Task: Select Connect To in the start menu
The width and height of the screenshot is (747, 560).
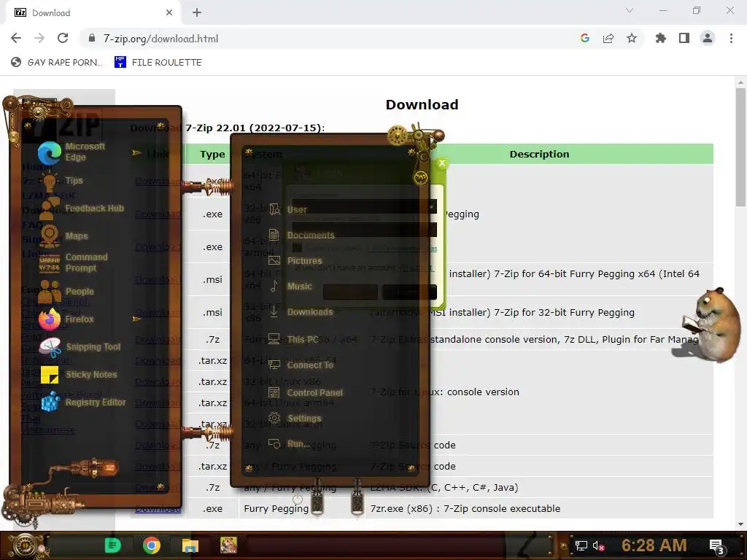Action: [x=301, y=365]
